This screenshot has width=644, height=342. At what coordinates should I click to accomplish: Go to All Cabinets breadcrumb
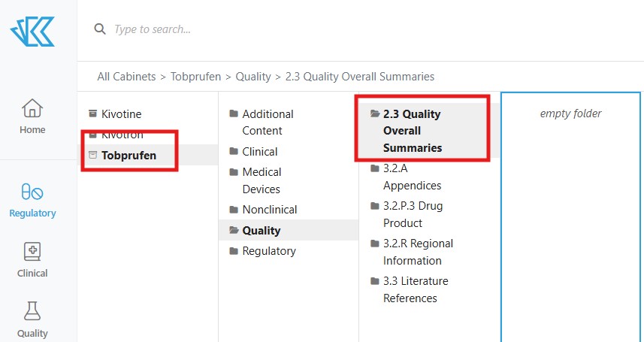[126, 77]
